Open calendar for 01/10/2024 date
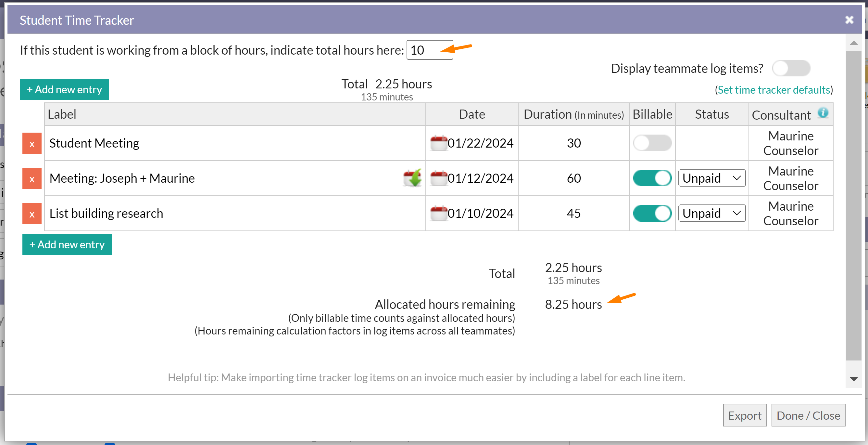 438,213
